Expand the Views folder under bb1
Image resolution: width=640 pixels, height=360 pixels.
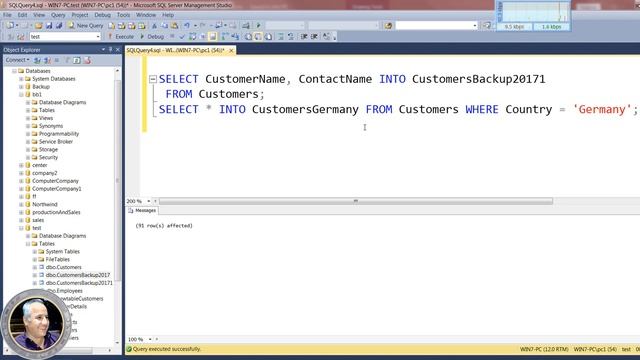(28, 118)
